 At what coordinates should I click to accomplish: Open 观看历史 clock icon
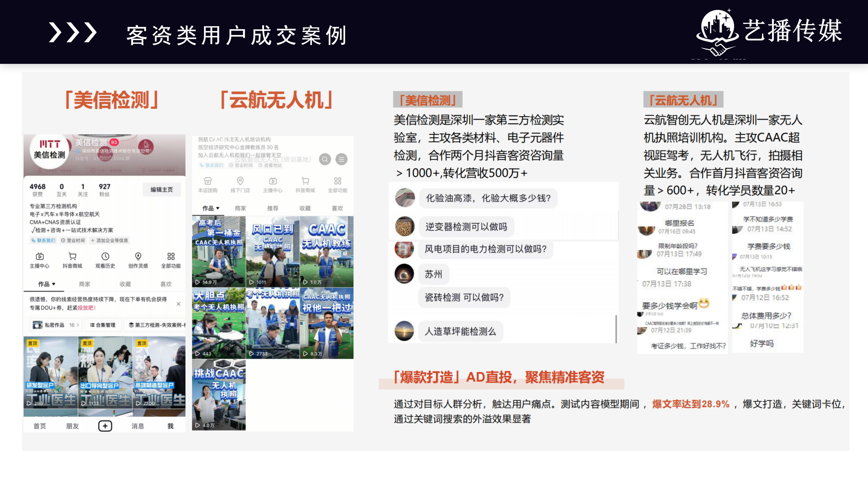click(105, 257)
